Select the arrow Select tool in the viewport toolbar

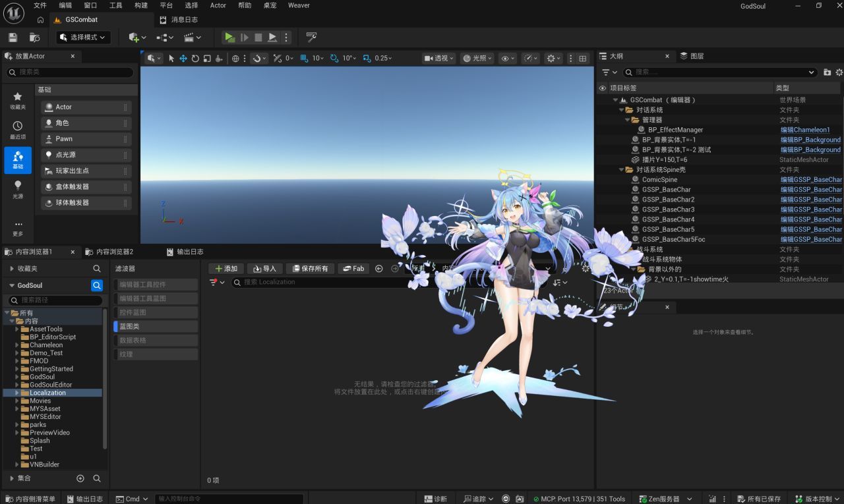point(171,59)
